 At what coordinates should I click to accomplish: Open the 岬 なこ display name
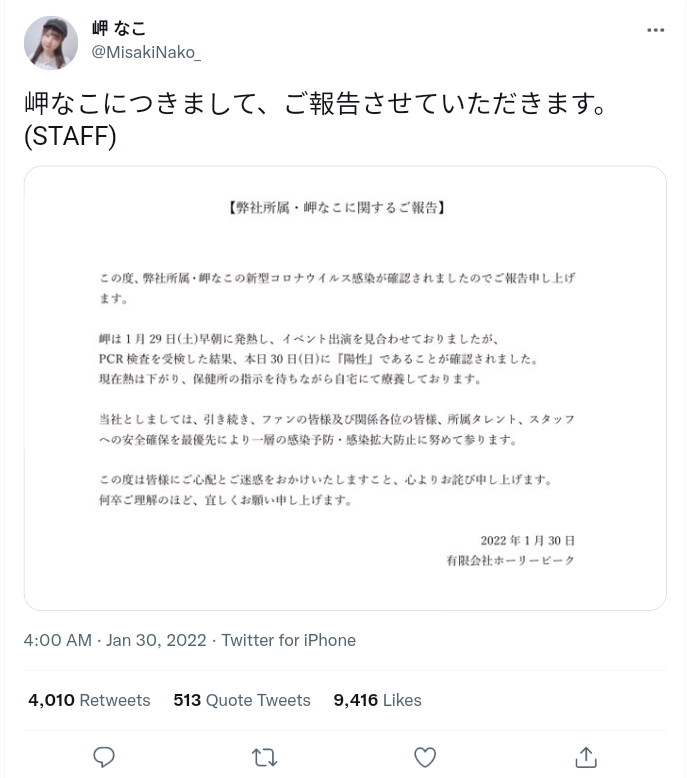coord(119,29)
